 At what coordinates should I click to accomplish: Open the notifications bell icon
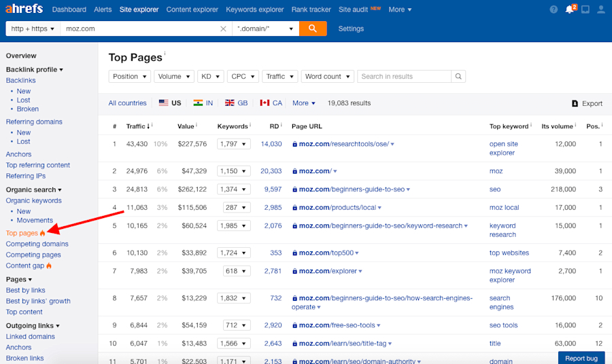click(571, 9)
